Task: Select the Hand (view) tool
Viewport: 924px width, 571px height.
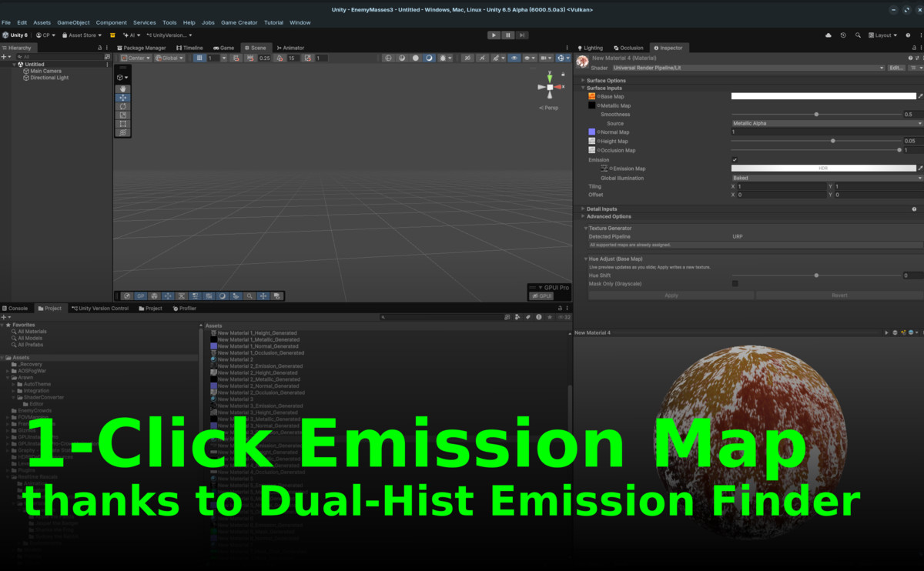Action: [x=122, y=88]
